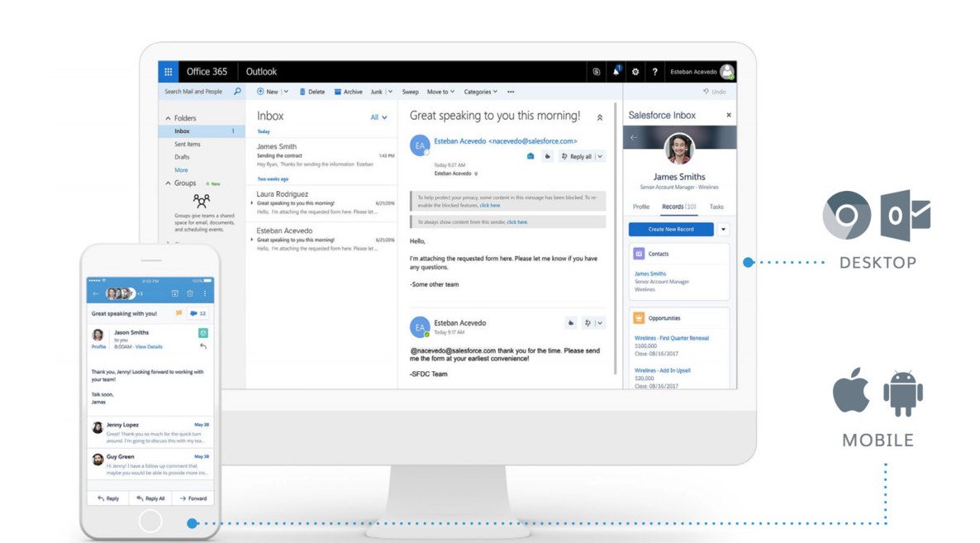980x543 pixels.
Task: Open the Office 365 app launcher grid
Action: tap(168, 72)
